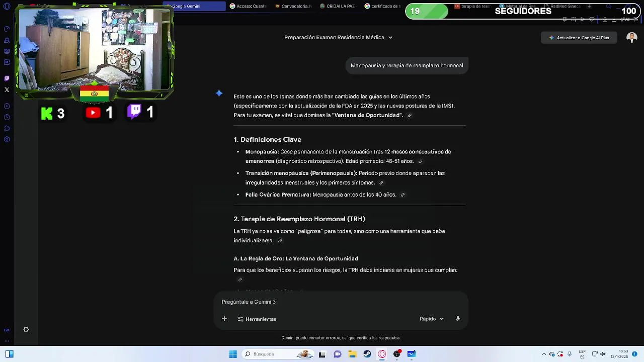Click the Gemini sparkle icon beside response

(x=219, y=93)
